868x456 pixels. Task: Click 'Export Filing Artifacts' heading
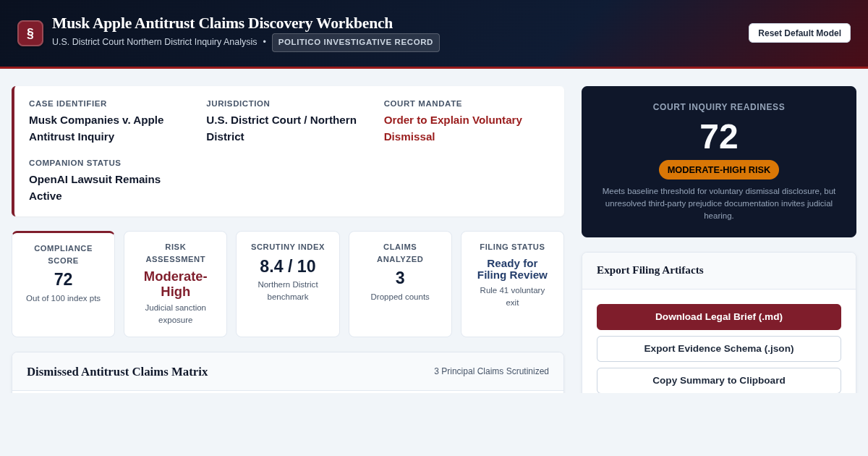click(650, 270)
